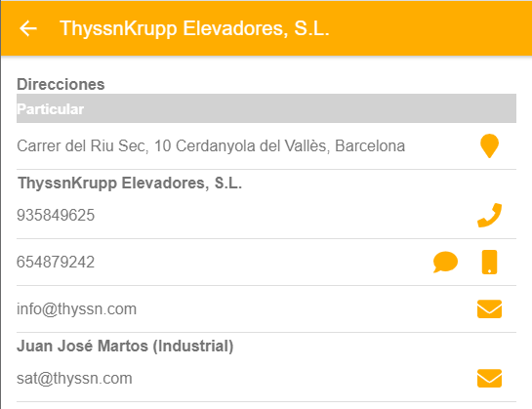This screenshot has height=409, width=532.
Task: Email info@thyssn.com with the envelope icon
Action: click(x=489, y=308)
